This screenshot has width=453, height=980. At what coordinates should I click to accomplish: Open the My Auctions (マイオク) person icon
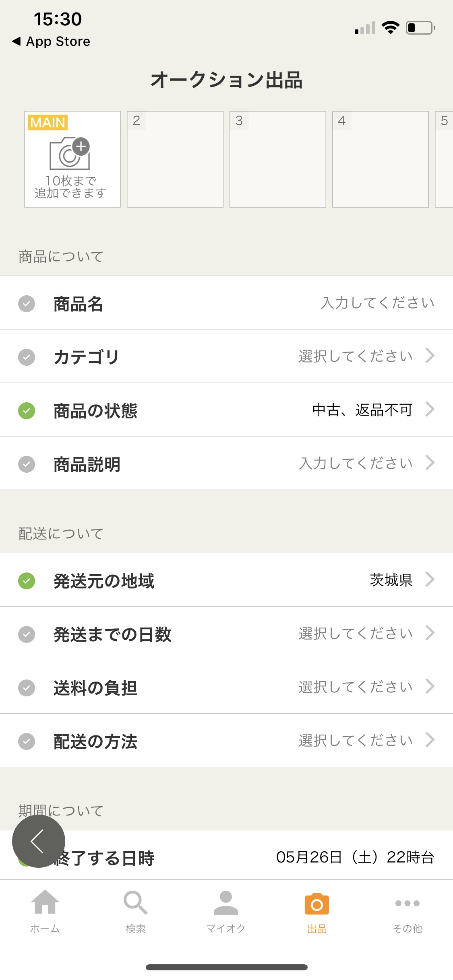[x=226, y=902]
